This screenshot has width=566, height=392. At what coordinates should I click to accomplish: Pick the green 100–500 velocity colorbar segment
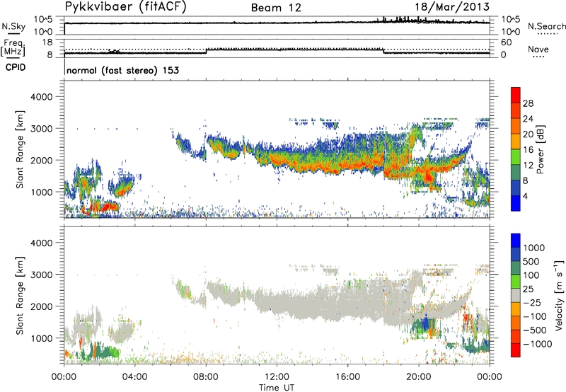coord(516,268)
